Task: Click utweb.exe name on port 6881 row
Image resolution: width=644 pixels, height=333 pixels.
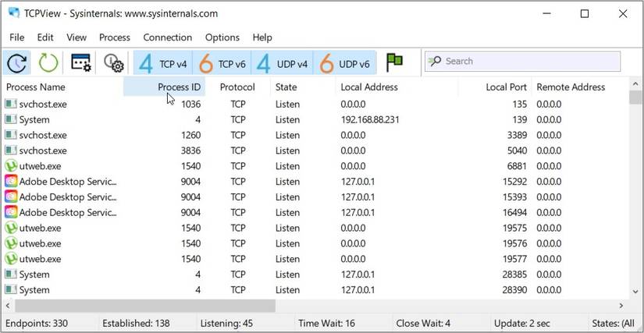Action: click(x=41, y=166)
